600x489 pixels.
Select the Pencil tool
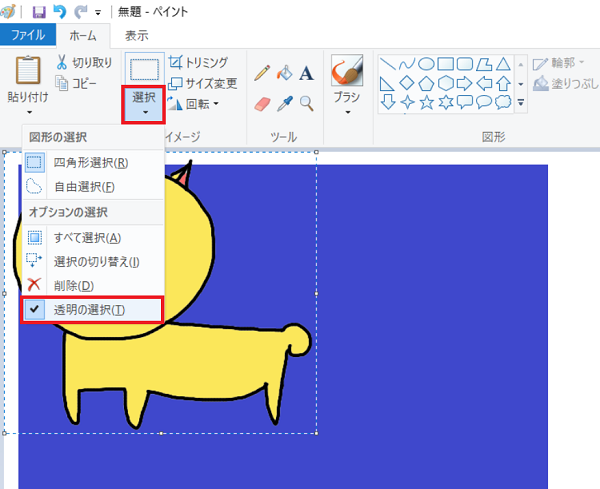[262, 73]
